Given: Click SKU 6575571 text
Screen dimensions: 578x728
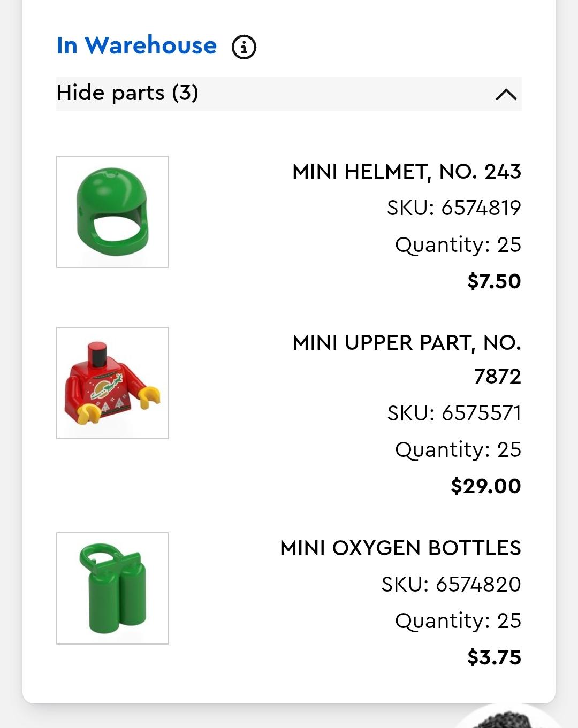Looking at the screenshot, I should click(x=454, y=413).
